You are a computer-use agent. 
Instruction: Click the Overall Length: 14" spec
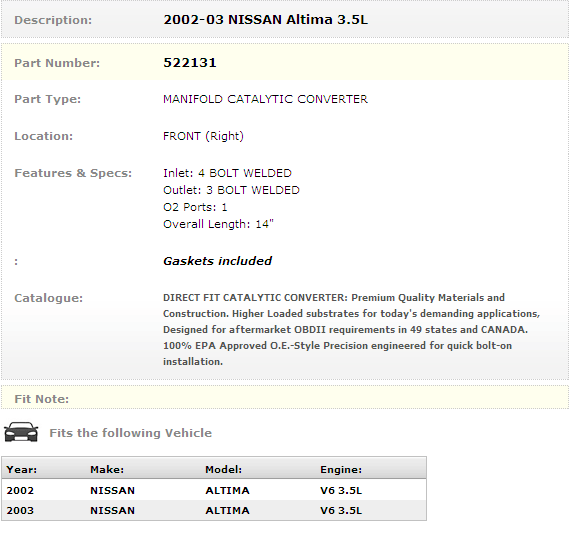218,224
